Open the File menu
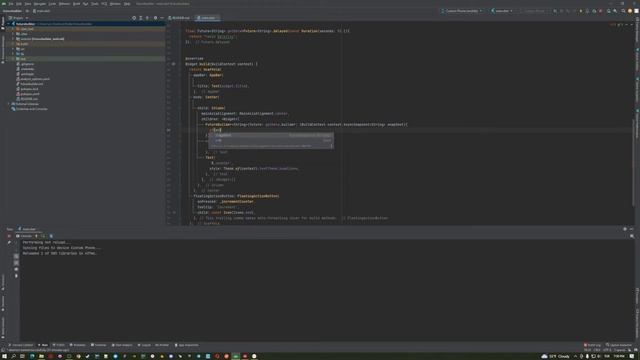Screen dimensions: 640x360 [11, 4]
